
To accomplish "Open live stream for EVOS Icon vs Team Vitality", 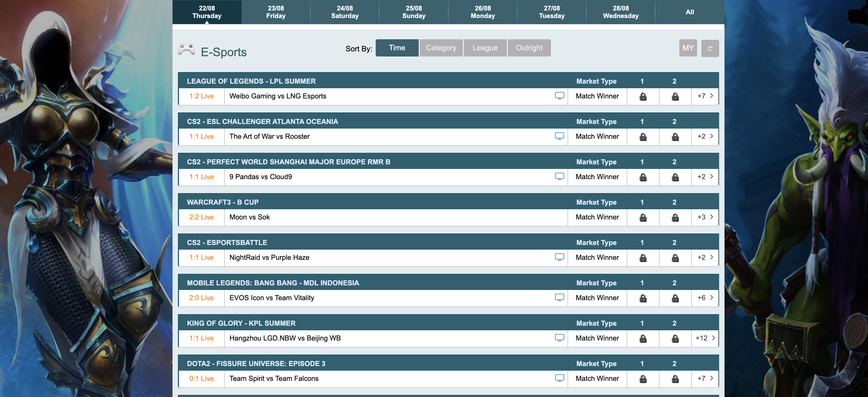I will pos(559,297).
